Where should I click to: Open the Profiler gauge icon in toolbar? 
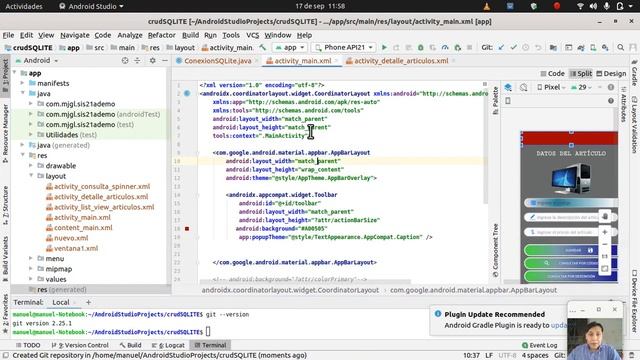tap(445, 48)
